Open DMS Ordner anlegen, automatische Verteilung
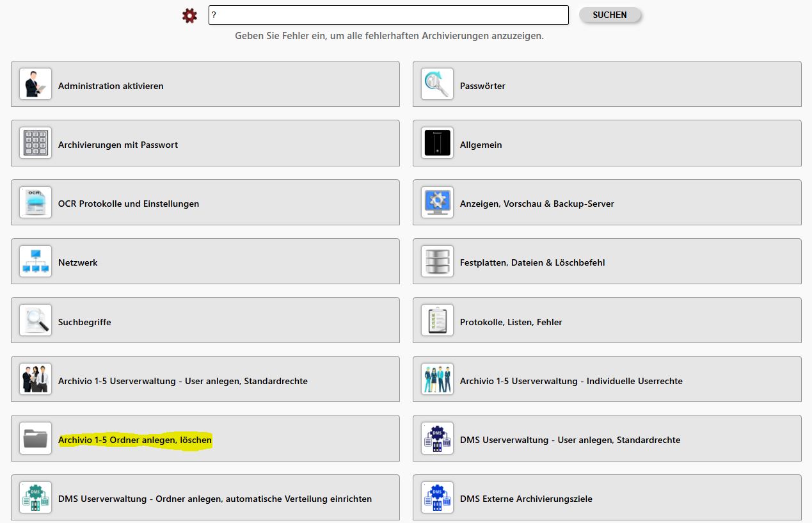Screen dimensions: 812x523 [214, 499]
